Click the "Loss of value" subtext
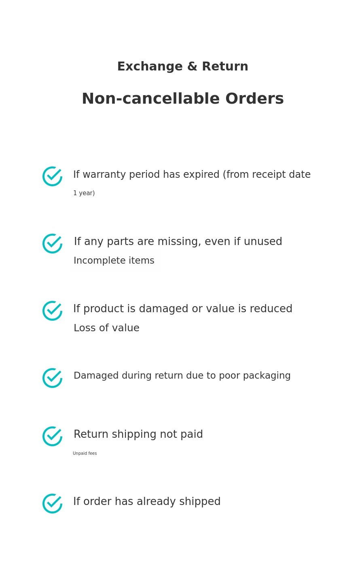 click(x=106, y=328)
